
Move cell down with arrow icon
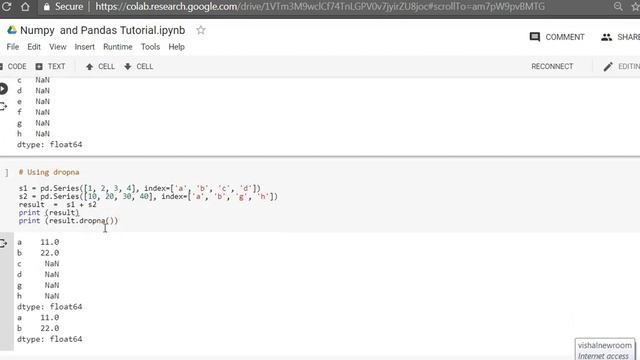[x=138, y=67]
